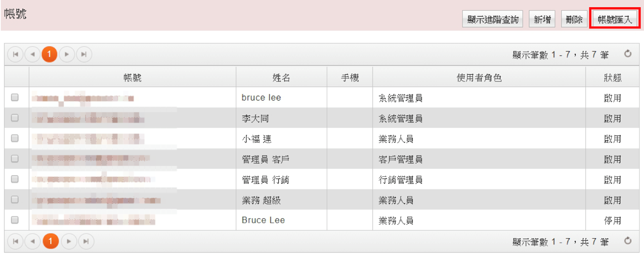
Task: Open 帳號匯入 account import
Action: (615, 19)
